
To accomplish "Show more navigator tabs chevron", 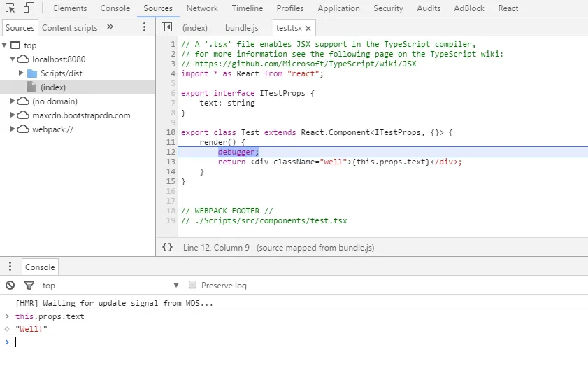I will 110,27.
